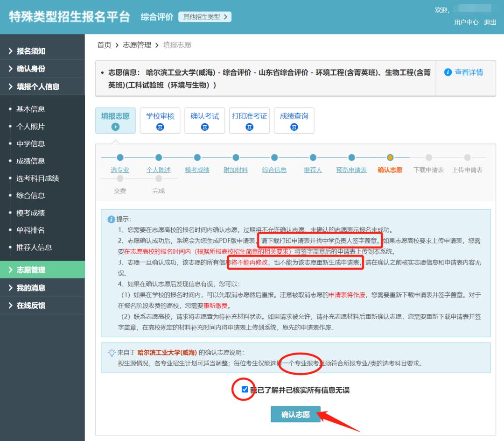
Task: Click 退出 to log out
Action: pos(490,22)
